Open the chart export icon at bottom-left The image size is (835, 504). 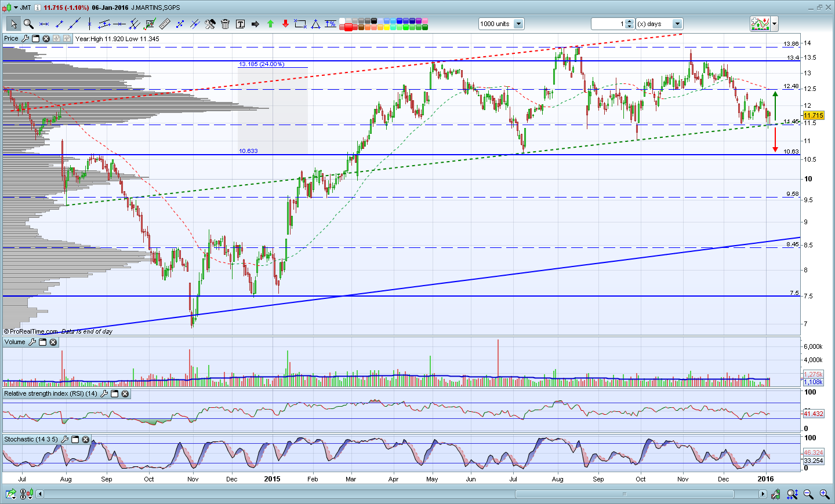(x=10, y=494)
